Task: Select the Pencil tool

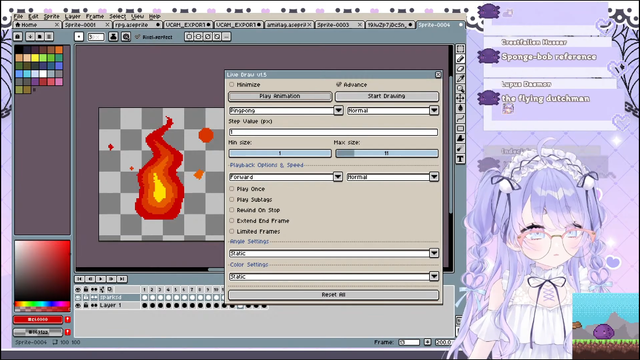Action: 460,59
